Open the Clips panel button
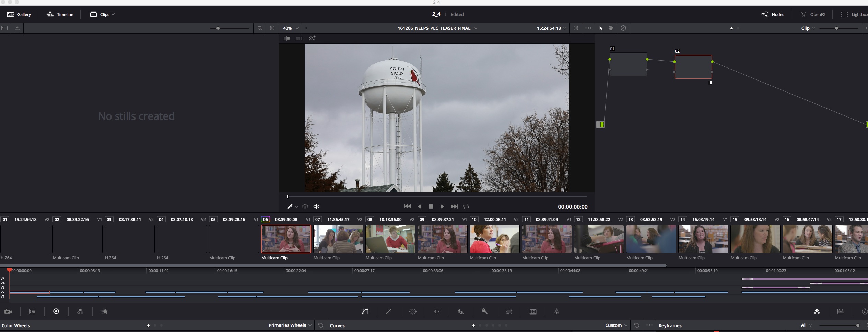The image size is (868, 332). 100,14
